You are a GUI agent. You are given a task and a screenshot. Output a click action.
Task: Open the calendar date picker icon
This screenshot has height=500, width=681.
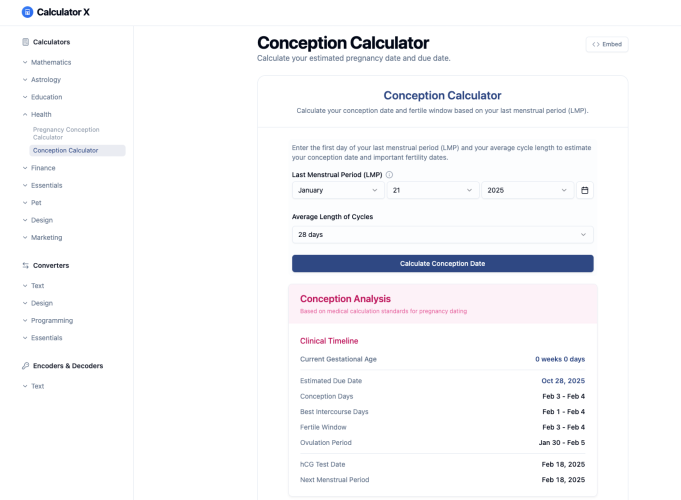tap(585, 190)
